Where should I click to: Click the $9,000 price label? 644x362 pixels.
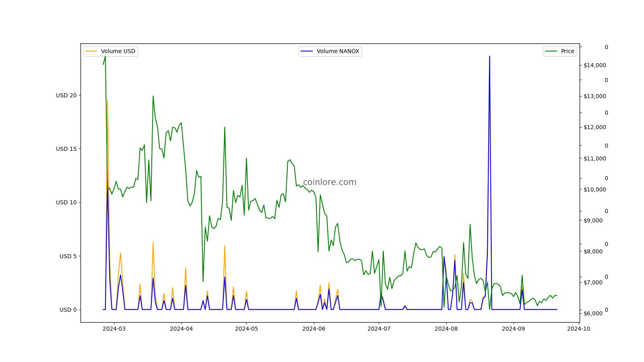point(593,220)
